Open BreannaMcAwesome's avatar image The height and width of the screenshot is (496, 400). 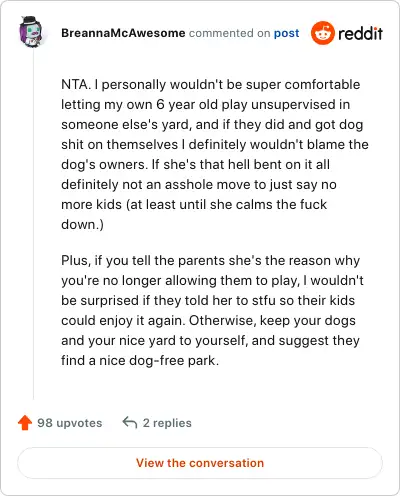31,32
